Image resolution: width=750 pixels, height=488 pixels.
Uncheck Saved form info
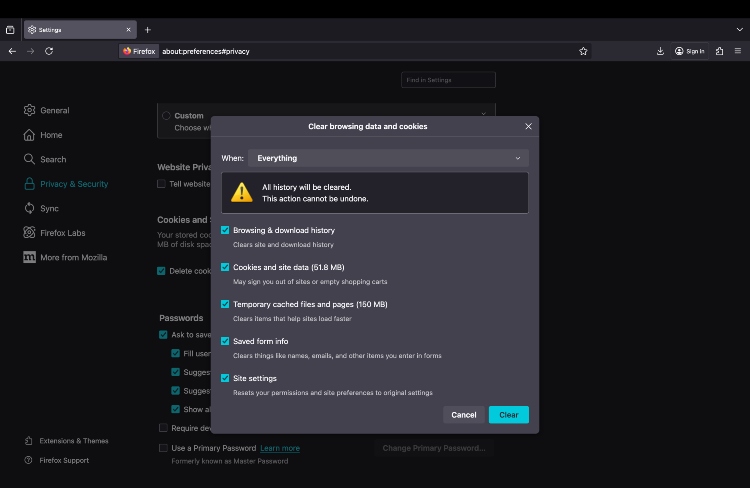(225, 341)
